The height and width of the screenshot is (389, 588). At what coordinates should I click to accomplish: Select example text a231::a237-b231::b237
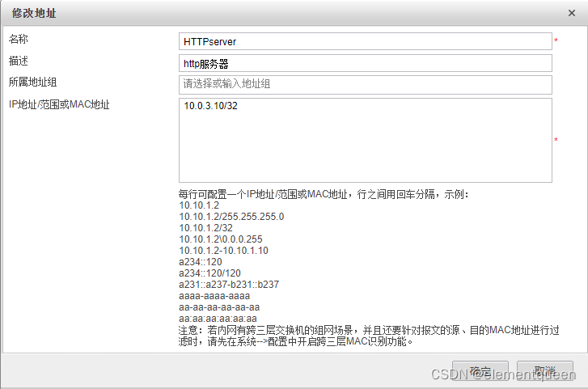(229, 285)
